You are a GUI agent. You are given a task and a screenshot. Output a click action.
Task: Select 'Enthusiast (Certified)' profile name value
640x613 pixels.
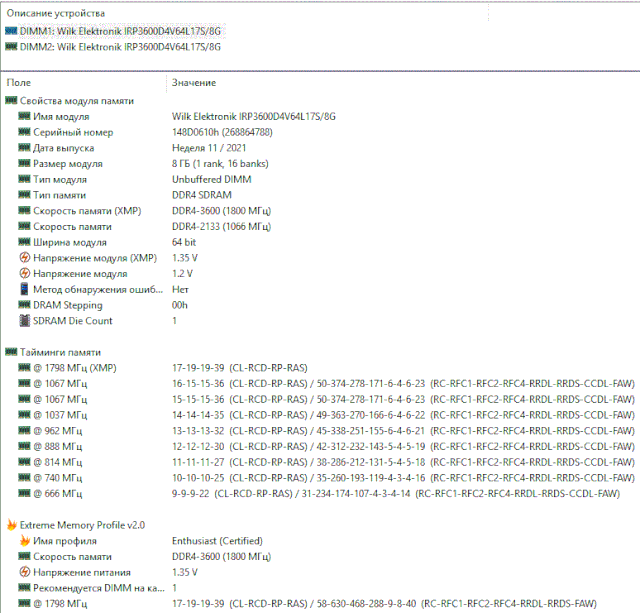pos(217,541)
